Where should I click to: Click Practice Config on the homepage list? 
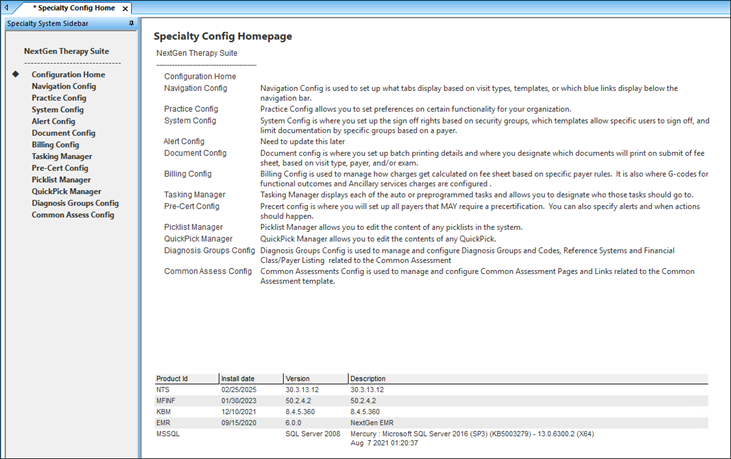coord(191,109)
